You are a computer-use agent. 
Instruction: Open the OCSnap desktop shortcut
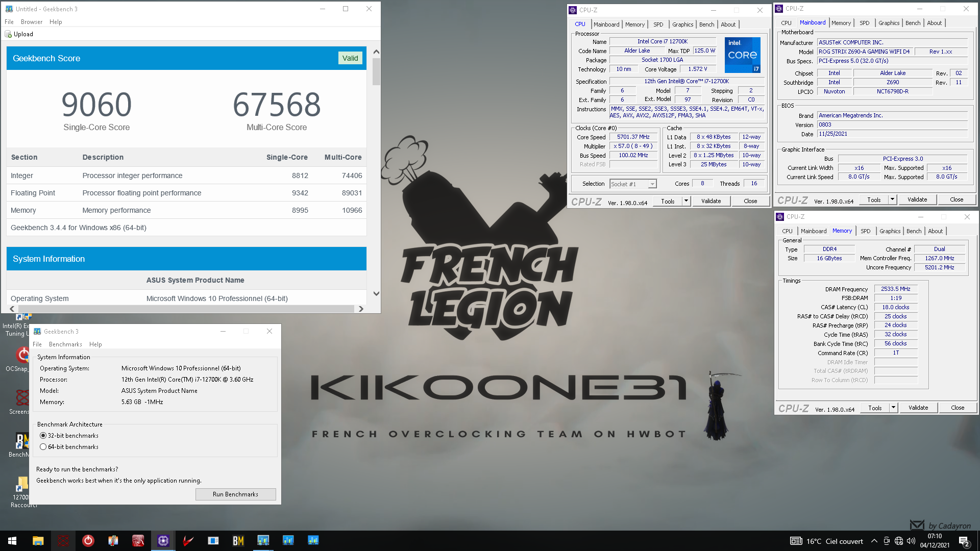[18, 359]
